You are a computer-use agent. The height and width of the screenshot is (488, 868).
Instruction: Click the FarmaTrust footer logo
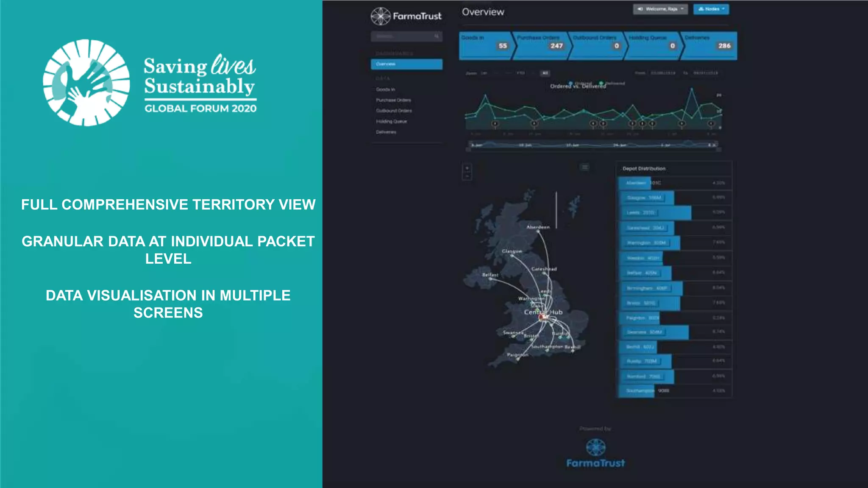pos(595,454)
